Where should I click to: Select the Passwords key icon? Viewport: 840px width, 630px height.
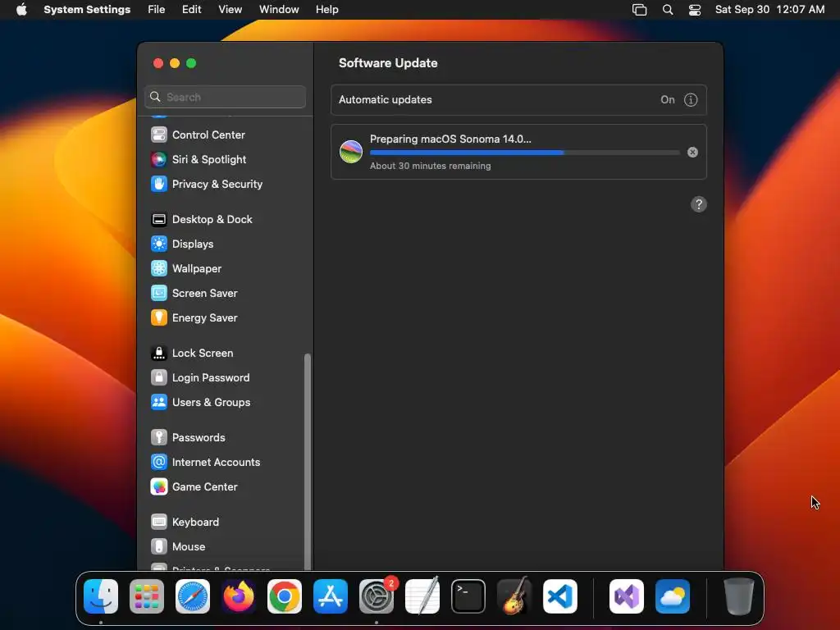coord(158,438)
